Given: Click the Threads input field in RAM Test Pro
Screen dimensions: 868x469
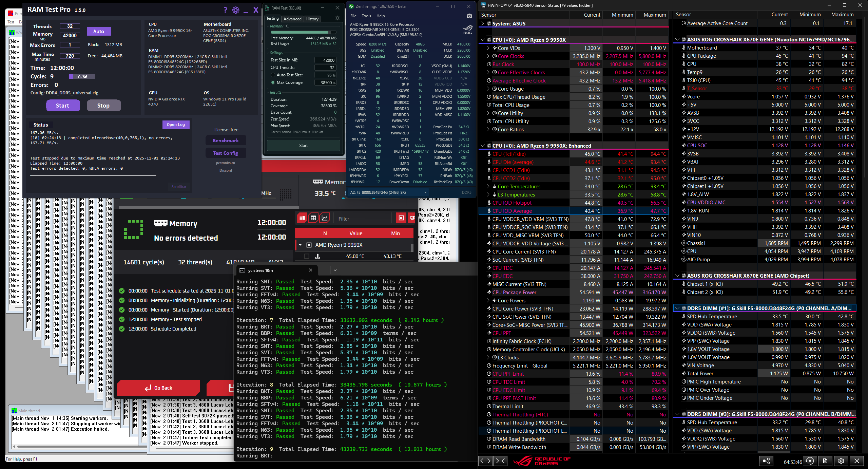Looking at the screenshot, I should [x=70, y=26].
